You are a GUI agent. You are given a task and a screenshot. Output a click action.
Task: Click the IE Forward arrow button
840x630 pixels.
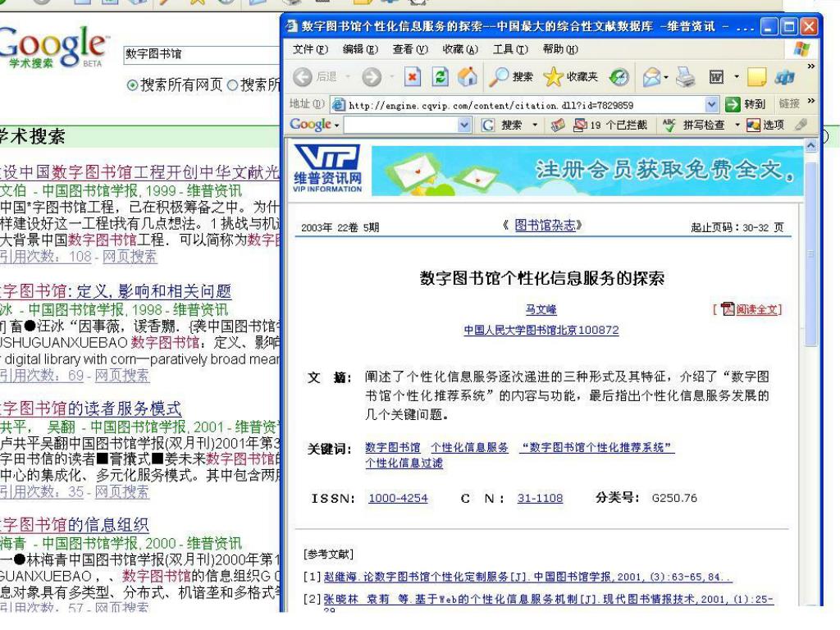[x=372, y=77]
